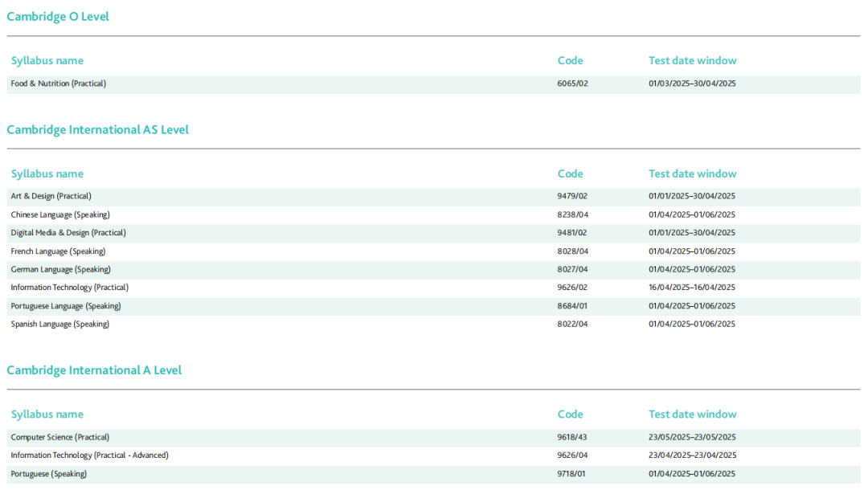Click Information Technology (Practical) AS Level row
The width and height of the screenshot is (868, 490).
(433, 288)
